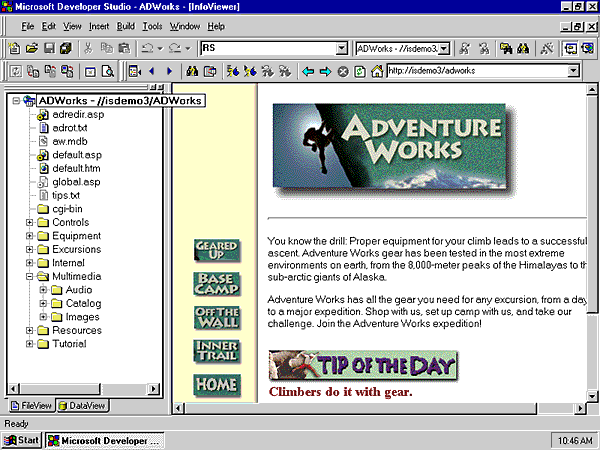
Task: Click the Cut scissors icon
Action: pyautogui.click(x=88, y=48)
